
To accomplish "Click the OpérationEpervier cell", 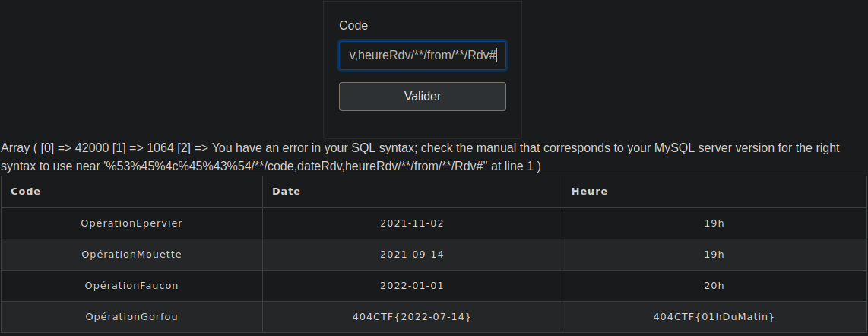I will coord(131,223).
